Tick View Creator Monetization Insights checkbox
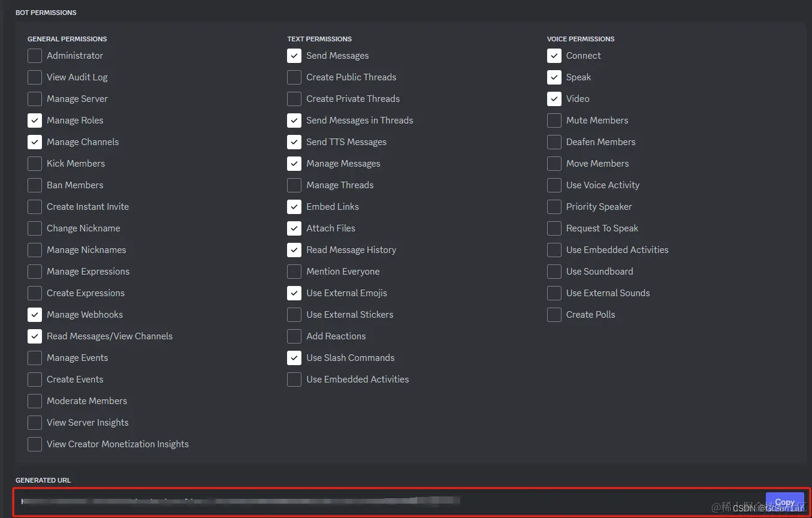This screenshot has height=518, width=812. 35,444
